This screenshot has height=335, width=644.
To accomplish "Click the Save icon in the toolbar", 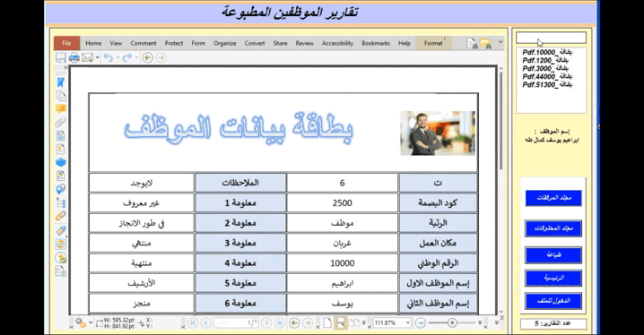I will click(61, 58).
